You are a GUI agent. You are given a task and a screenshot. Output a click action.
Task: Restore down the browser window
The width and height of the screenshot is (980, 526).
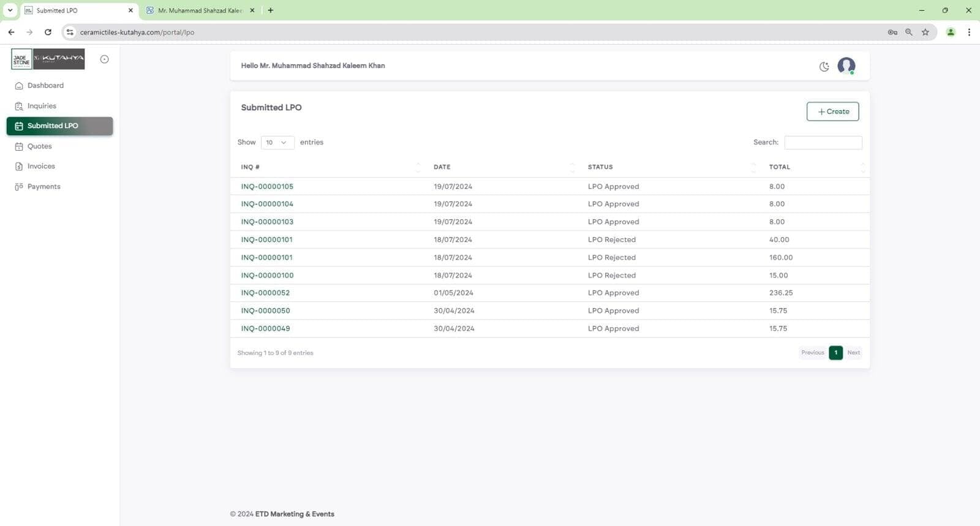click(945, 10)
